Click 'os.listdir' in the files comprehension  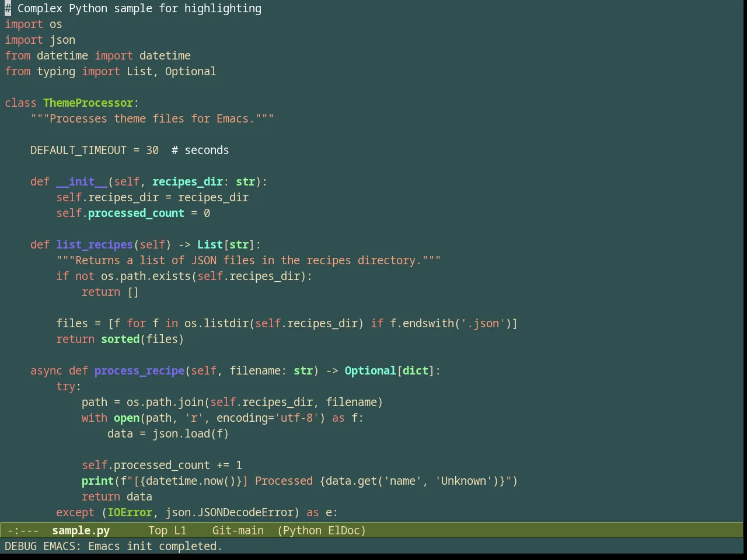pos(217,323)
